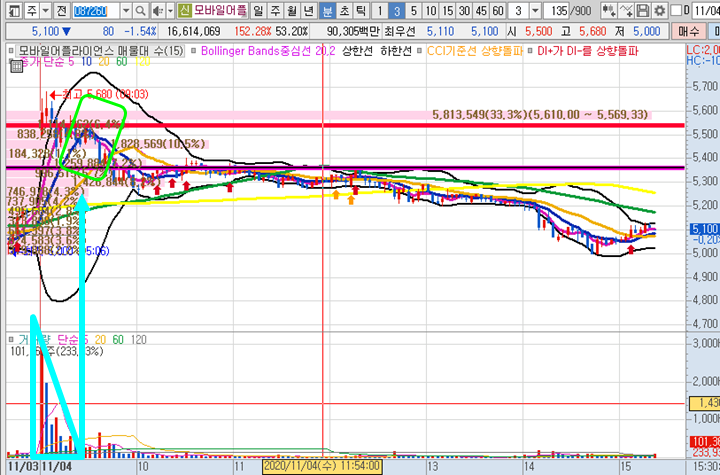Select 5-minute interval button
Image resolution: width=720 pixels, height=475 pixels.
[414, 10]
